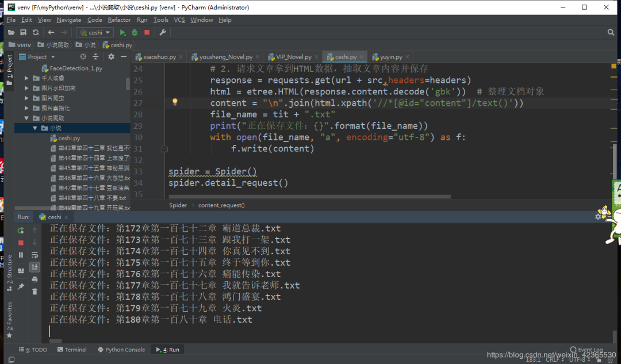Collapse the 小说 subfolder
Image resolution: width=621 pixels, height=364 pixels.
(x=35, y=128)
